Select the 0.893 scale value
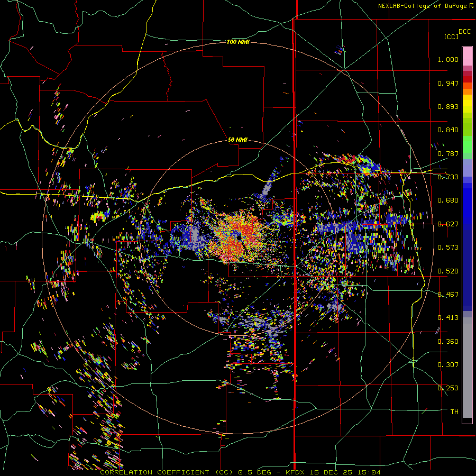Screen dimensions: 476x476 (x=448, y=106)
